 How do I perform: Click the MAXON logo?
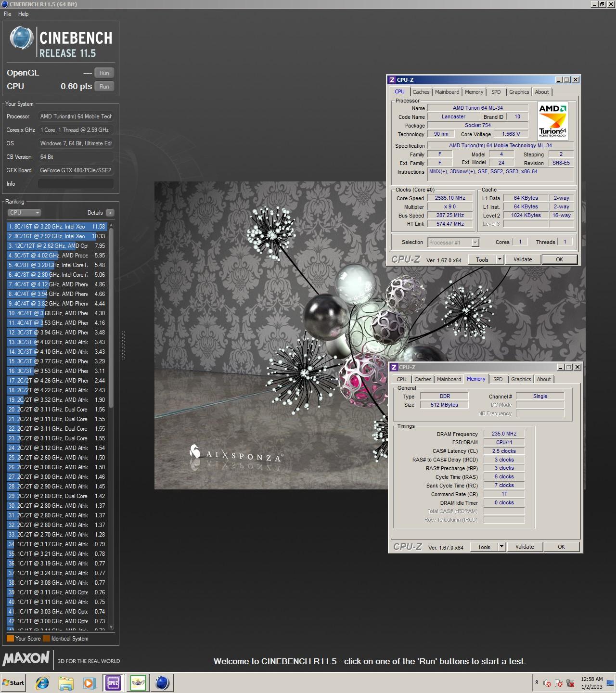pos(26,658)
